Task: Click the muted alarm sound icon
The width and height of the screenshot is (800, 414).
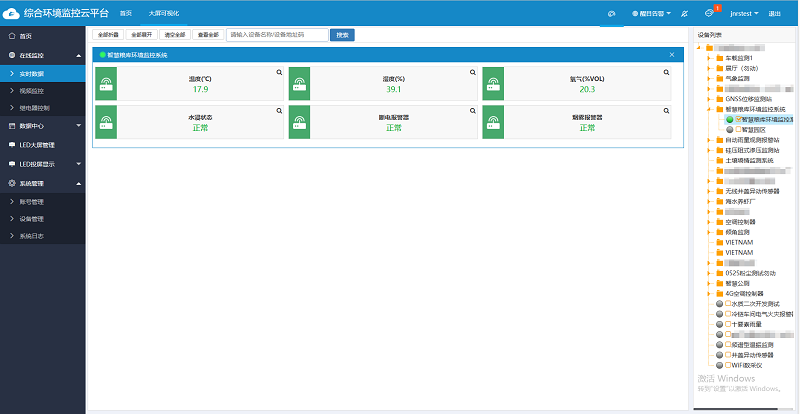Action: (685, 13)
